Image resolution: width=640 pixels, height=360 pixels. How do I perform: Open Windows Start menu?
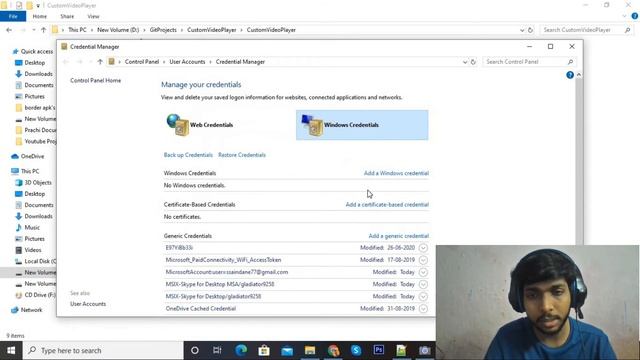point(11,350)
